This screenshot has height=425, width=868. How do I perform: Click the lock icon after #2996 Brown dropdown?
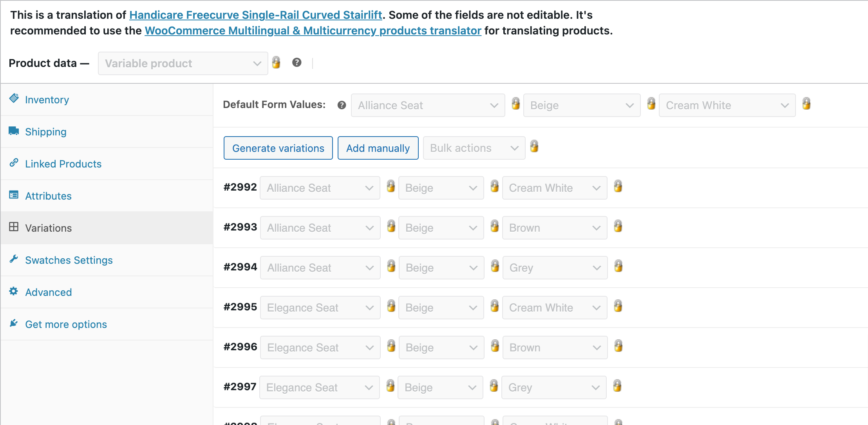coord(618,346)
